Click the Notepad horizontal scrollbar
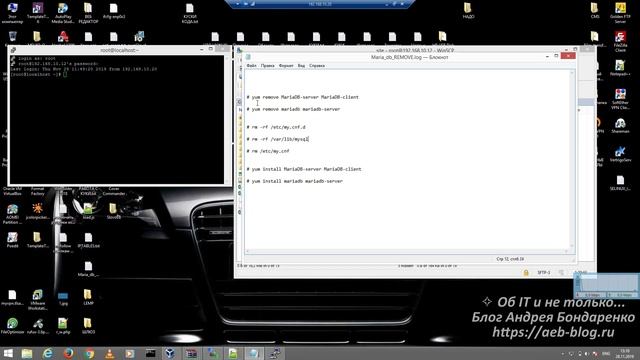This screenshot has width=640, height=360. click(407, 251)
